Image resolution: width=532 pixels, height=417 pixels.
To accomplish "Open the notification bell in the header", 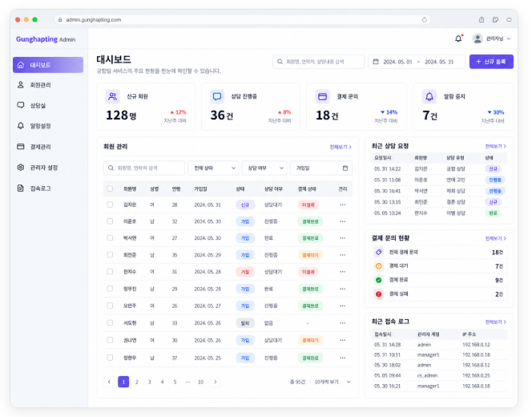I will [458, 38].
